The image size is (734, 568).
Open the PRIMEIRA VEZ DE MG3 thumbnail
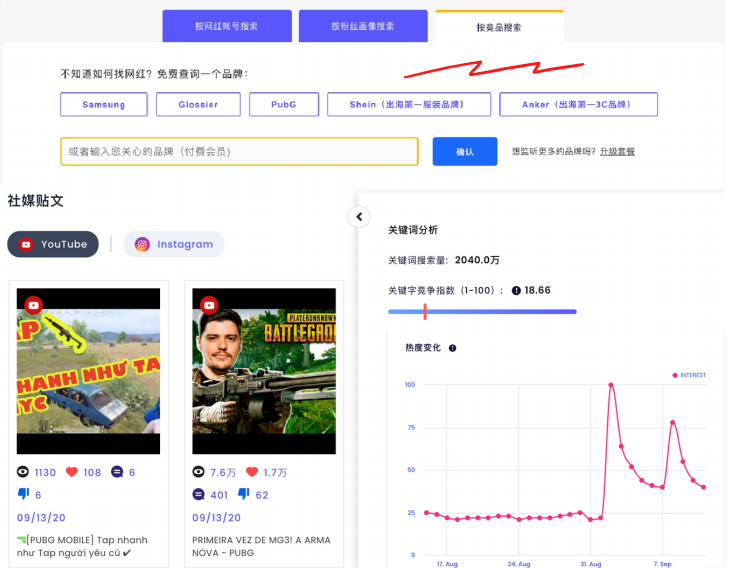[264, 371]
